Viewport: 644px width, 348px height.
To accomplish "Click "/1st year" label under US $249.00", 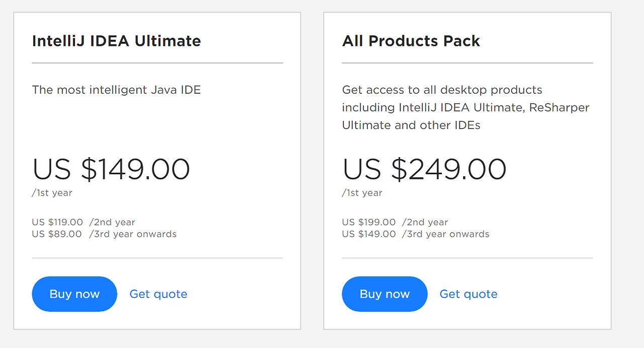I will [362, 193].
